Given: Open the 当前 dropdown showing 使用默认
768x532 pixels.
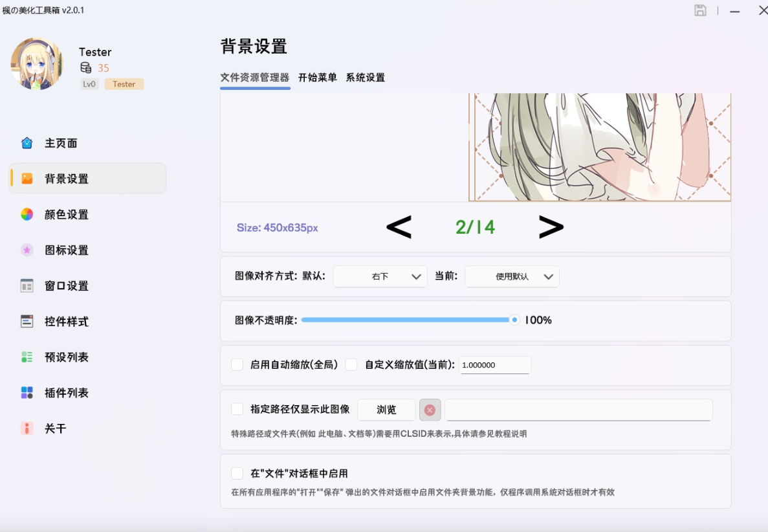Looking at the screenshot, I should (x=512, y=276).
